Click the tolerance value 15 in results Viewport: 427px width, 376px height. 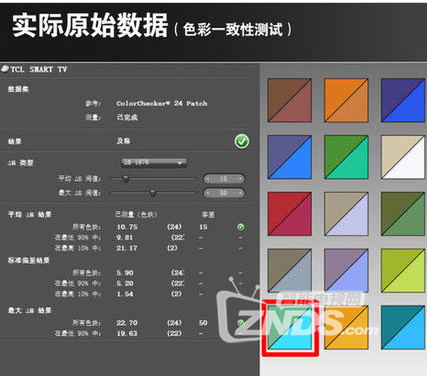(x=203, y=227)
